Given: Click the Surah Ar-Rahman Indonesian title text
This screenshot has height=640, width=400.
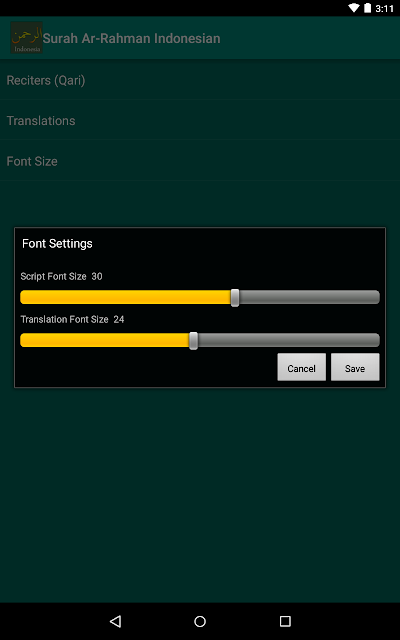Looking at the screenshot, I should point(131,38).
